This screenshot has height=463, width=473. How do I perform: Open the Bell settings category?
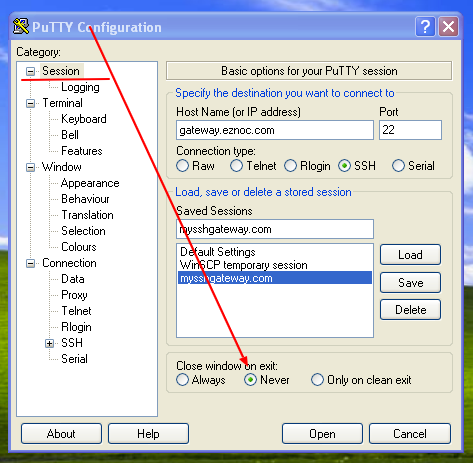point(70,135)
